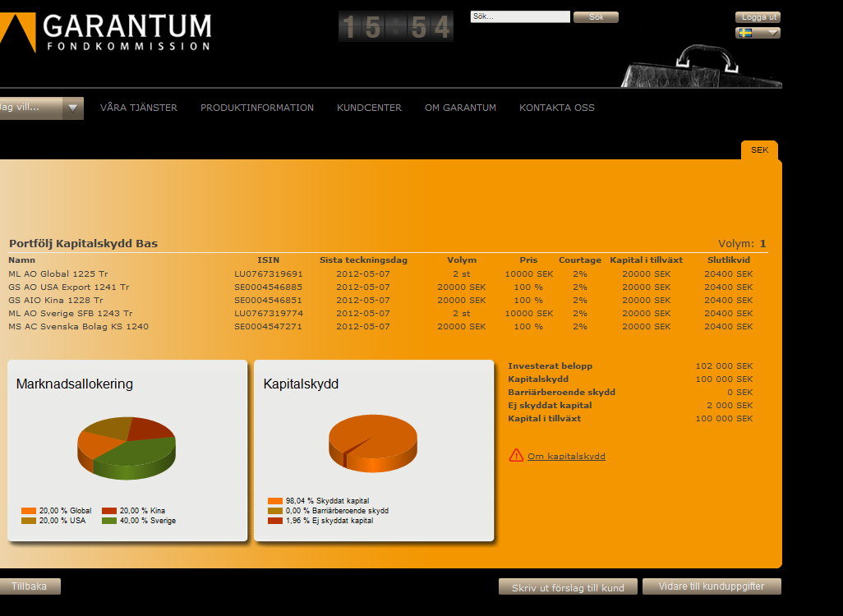843x616 pixels.
Task: Open the Om kapitalskydd link
Action: point(566,456)
